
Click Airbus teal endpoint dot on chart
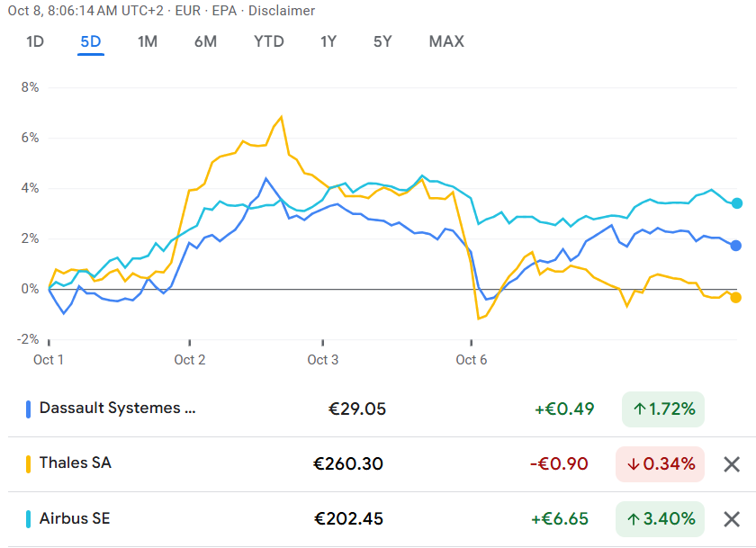pos(736,203)
